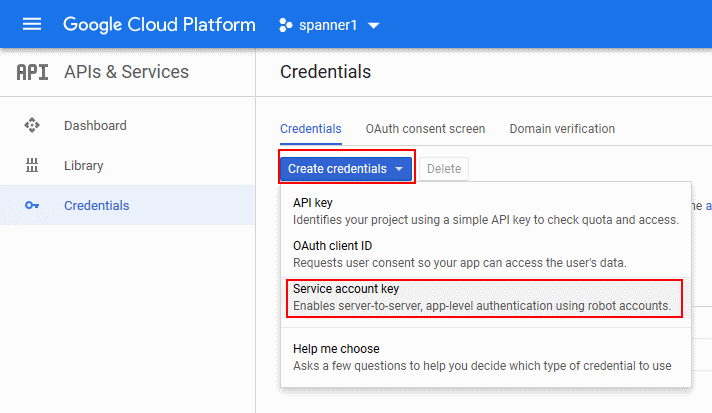This screenshot has width=712, height=413.
Task: Open the hamburger navigation menu
Action: tap(32, 24)
